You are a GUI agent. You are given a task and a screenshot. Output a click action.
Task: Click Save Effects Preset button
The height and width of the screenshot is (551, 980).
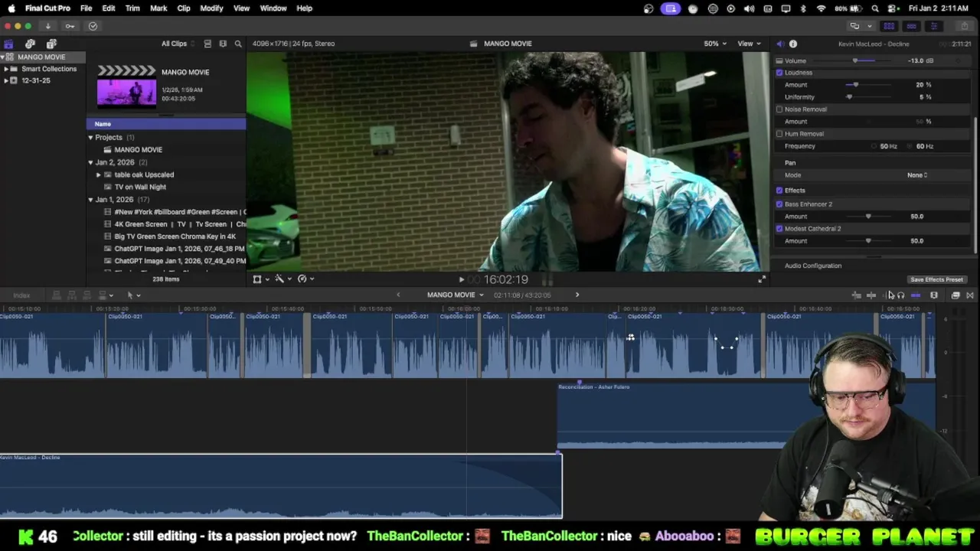click(936, 280)
